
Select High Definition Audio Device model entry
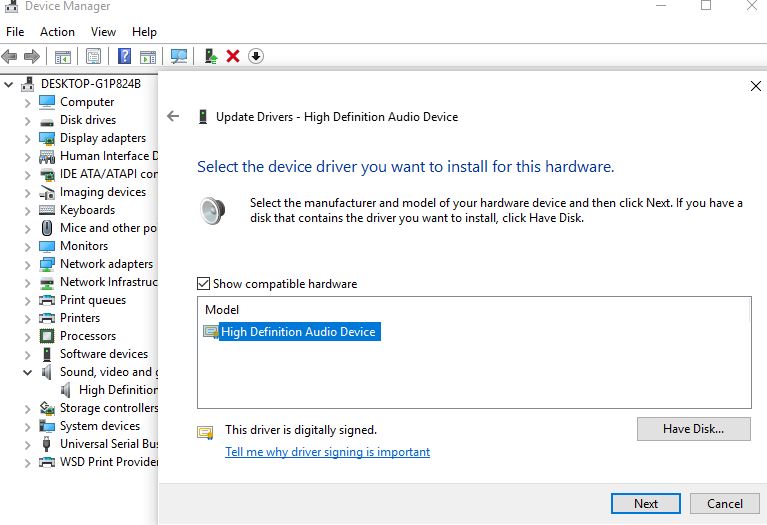(298, 332)
